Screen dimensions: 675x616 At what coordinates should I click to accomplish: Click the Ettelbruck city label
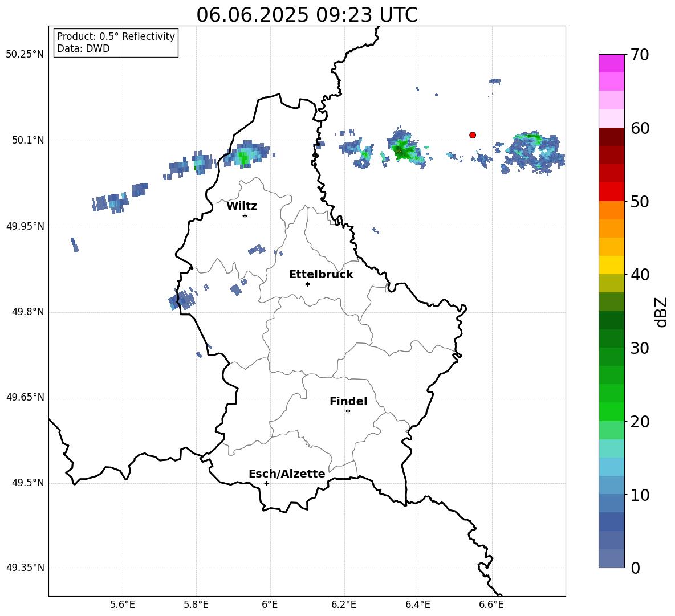(x=321, y=275)
